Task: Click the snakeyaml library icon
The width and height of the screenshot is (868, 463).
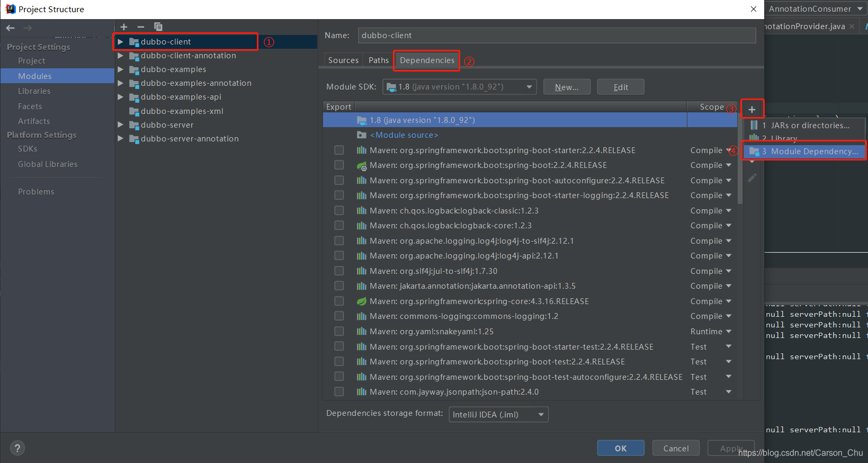Action: pyautogui.click(x=362, y=332)
